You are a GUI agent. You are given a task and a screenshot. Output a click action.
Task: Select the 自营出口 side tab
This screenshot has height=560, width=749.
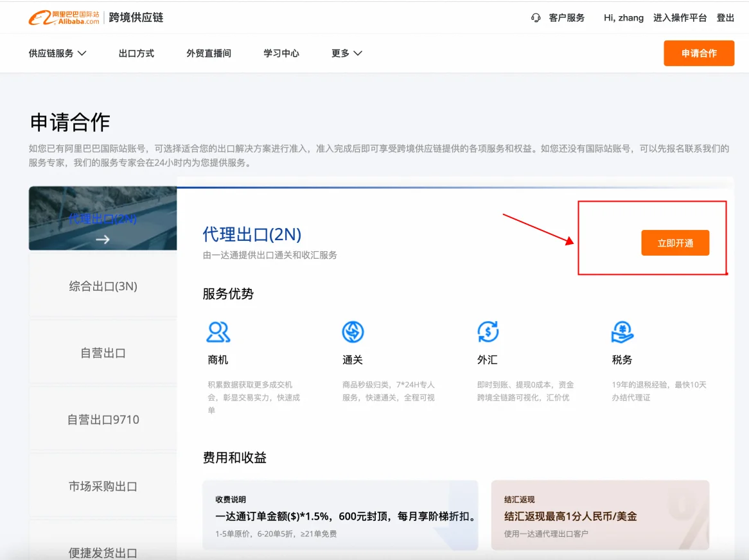click(103, 353)
